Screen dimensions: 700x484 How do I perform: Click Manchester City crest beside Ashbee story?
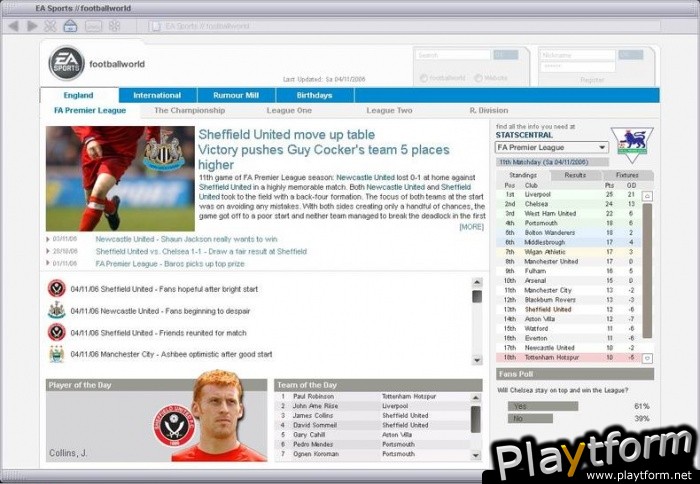click(57, 354)
